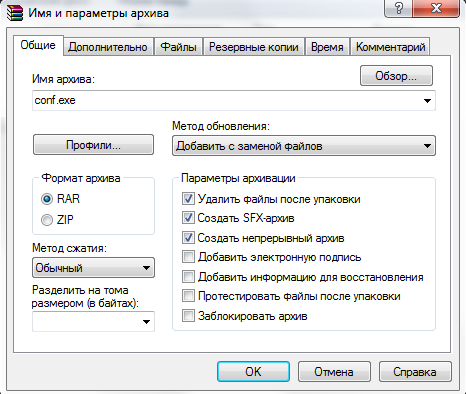Open help via Справка button
466x394 pixels.
415,371
